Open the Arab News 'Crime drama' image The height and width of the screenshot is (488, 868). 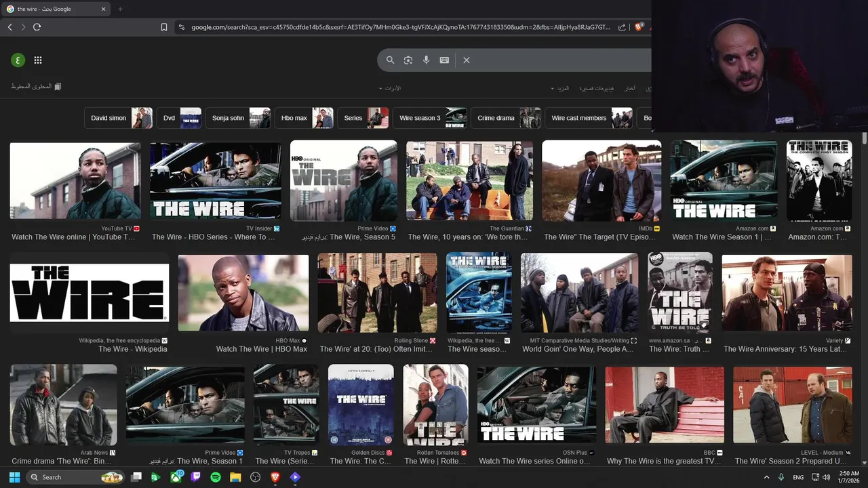tap(63, 405)
